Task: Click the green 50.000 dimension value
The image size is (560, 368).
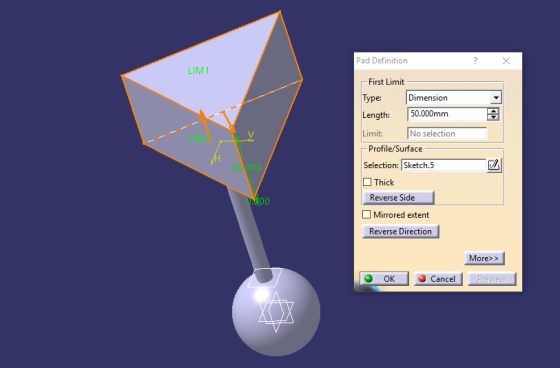Action: tap(247, 168)
